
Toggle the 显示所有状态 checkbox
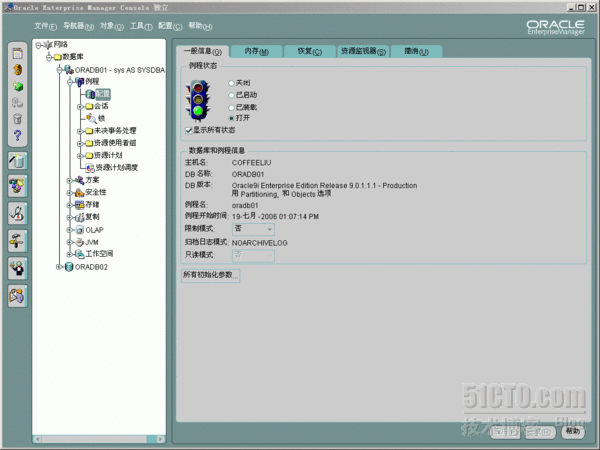[x=188, y=130]
